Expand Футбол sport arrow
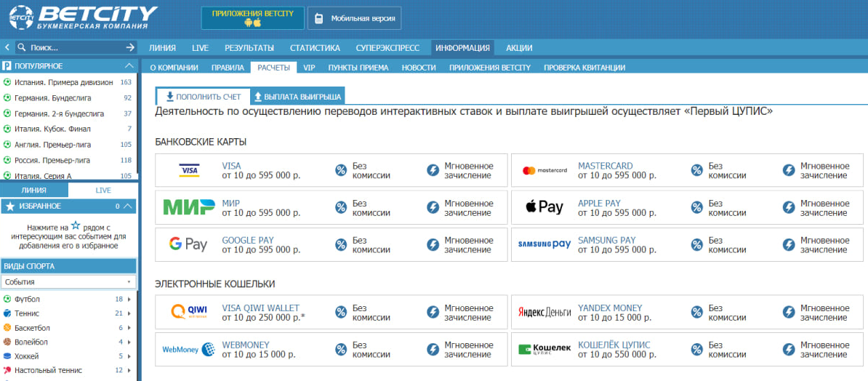The height and width of the screenshot is (381, 868). tap(129, 299)
